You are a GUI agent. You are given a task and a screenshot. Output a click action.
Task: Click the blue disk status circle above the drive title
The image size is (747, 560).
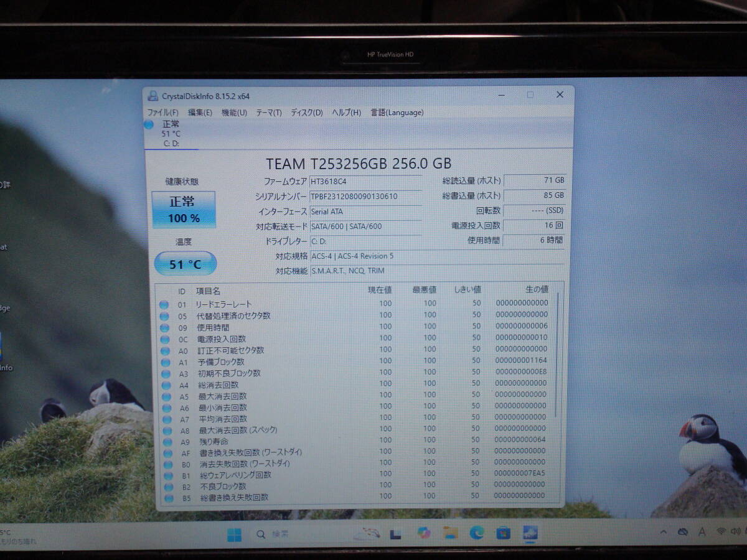(149, 124)
